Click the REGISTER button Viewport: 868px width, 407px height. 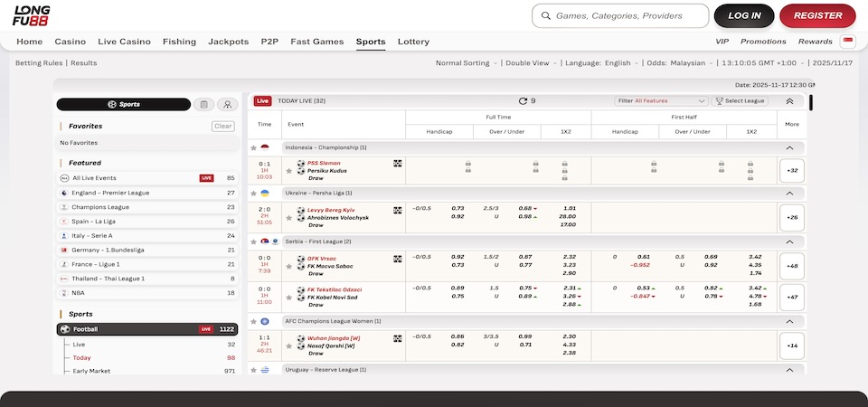click(x=817, y=16)
